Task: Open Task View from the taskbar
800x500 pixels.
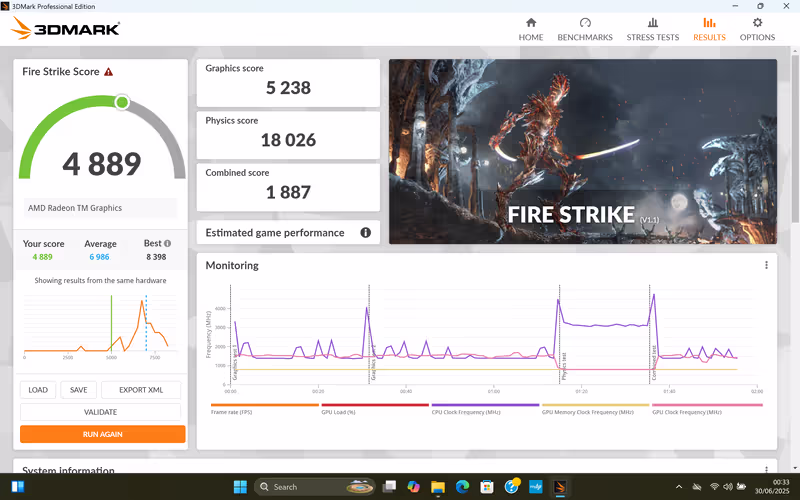Action: pos(389,487)
